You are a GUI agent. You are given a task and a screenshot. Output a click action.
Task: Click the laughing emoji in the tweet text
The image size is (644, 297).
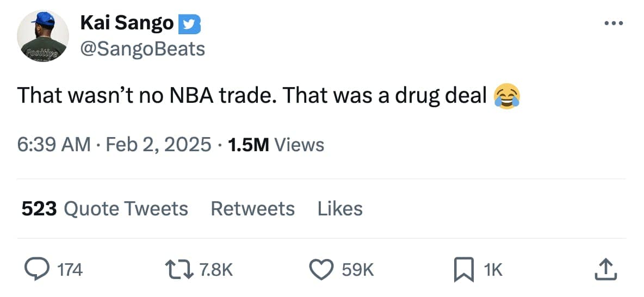click(x=506, y=96)
